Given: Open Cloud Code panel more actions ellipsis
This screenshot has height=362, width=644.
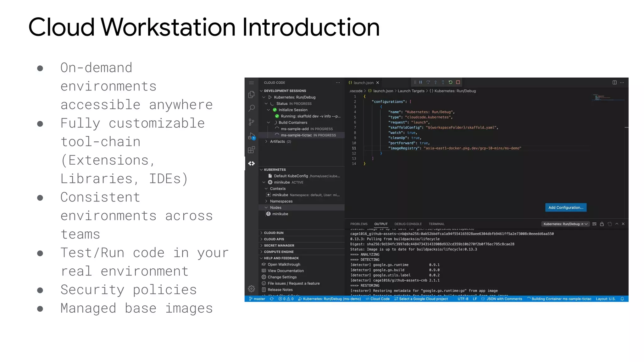Looking at the screenshot, I should click(338, 83).
